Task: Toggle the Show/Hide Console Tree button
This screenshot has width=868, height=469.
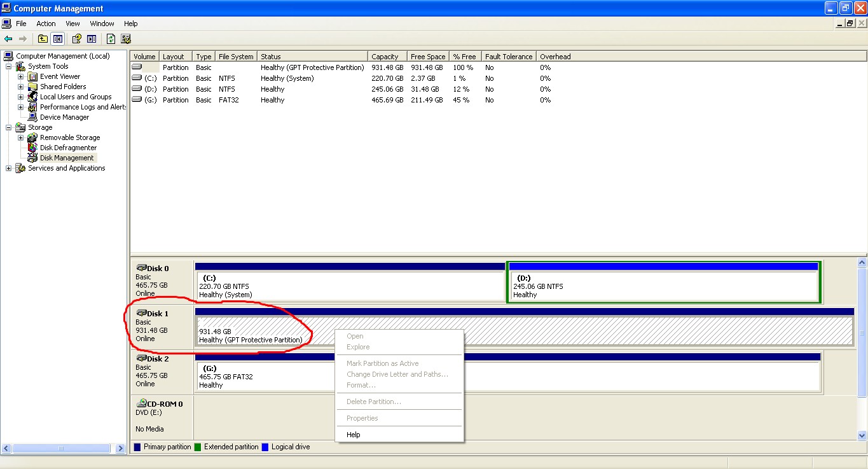Action: [58, 39]
